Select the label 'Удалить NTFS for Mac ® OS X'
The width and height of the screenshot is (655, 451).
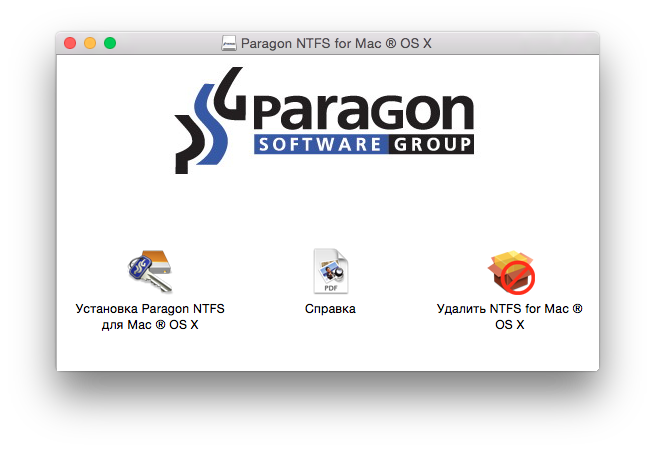510,317
